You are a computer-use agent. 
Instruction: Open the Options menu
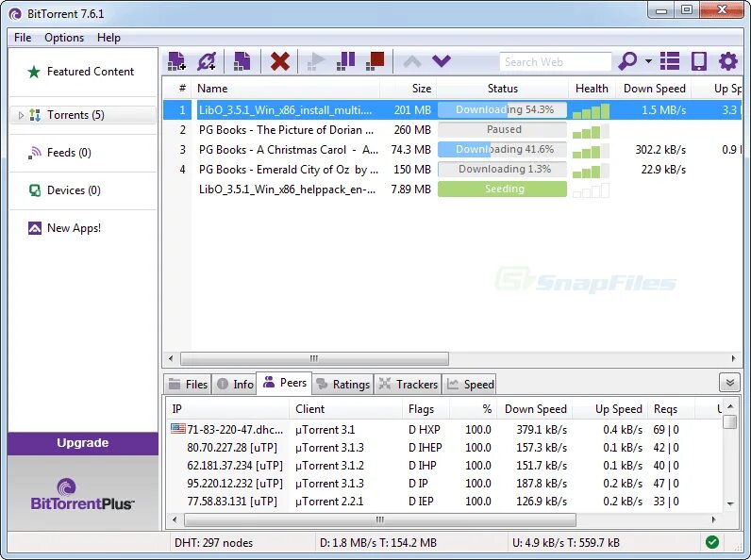click(64, 38)
